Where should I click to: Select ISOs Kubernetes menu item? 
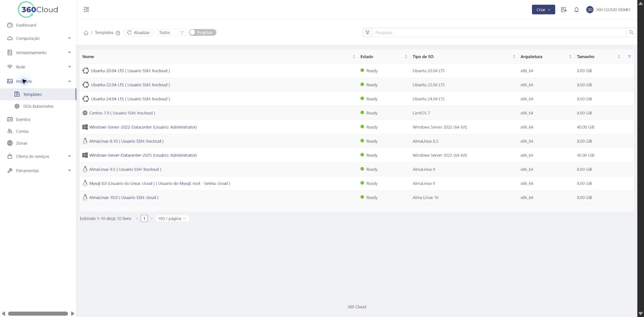pyautogui.click(x=38, y=106)
